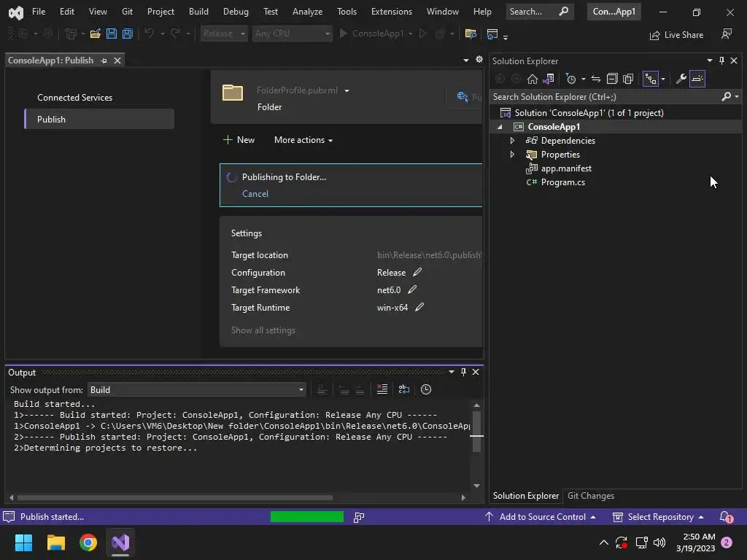This screenshot has width=747, height=560.
Task: Select Connected Services tab
Action: (75, 98)
